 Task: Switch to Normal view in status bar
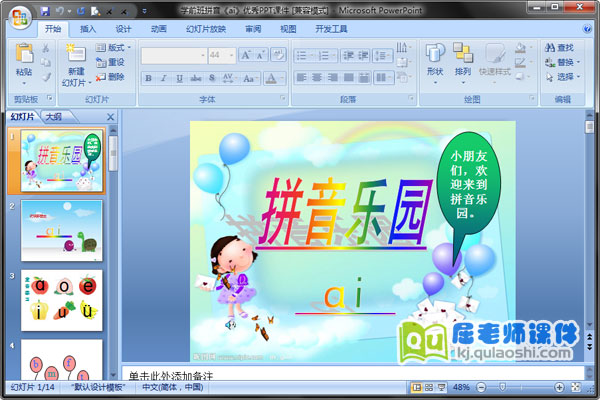coord(416,387)
